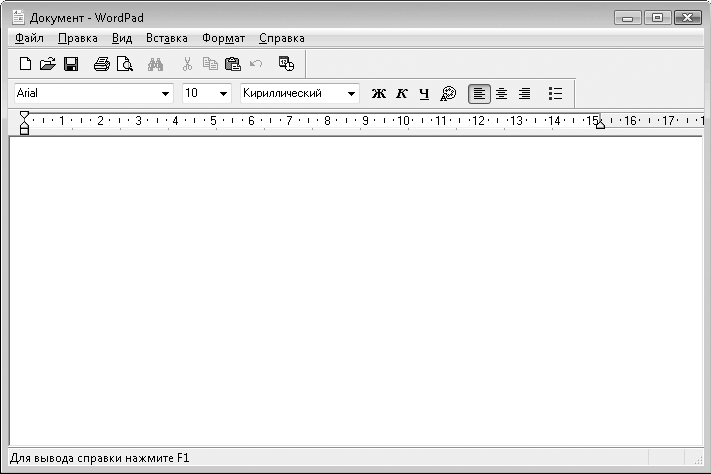
Task: Insert date and time via toolbar icon
Action: [286, 64]
